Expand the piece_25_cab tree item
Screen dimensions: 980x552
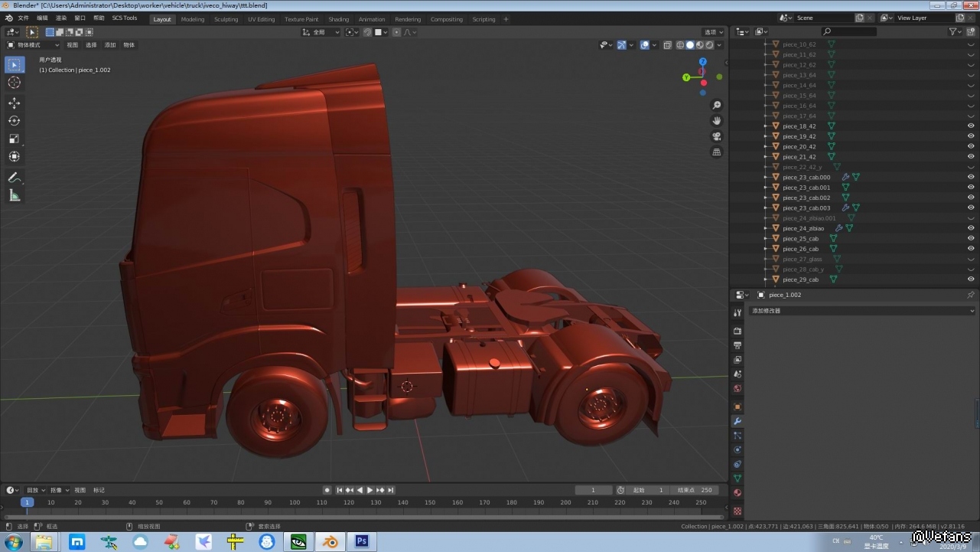point(766,239)
